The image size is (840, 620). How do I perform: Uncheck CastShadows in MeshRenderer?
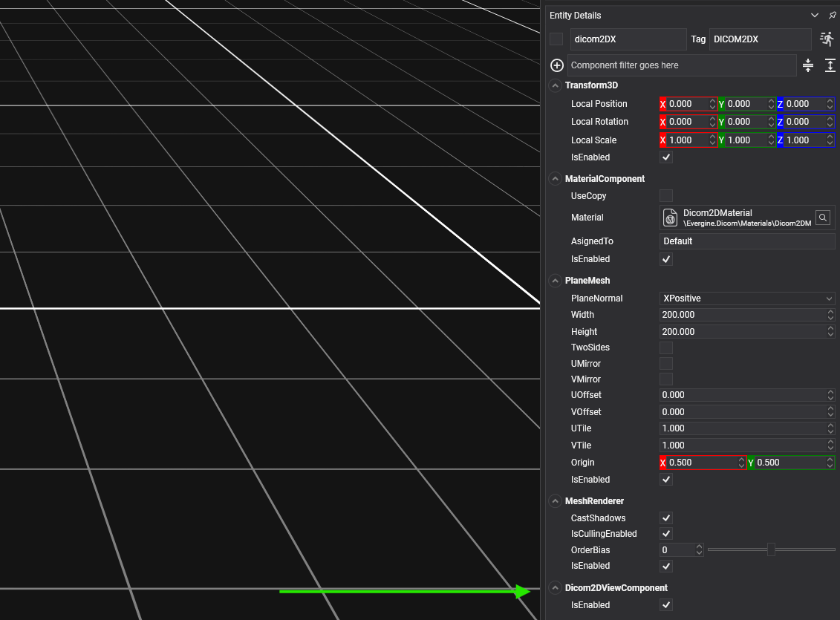[666, 518]
